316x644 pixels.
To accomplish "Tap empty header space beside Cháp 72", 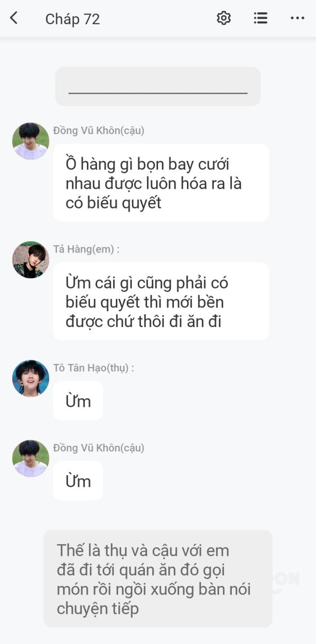I will (158, 18).
